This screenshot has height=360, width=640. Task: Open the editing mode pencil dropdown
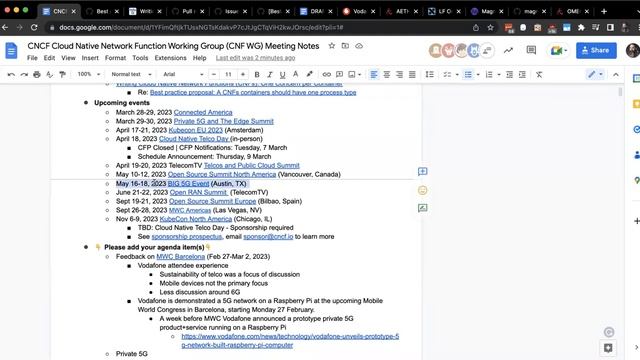tap(595, 74)
